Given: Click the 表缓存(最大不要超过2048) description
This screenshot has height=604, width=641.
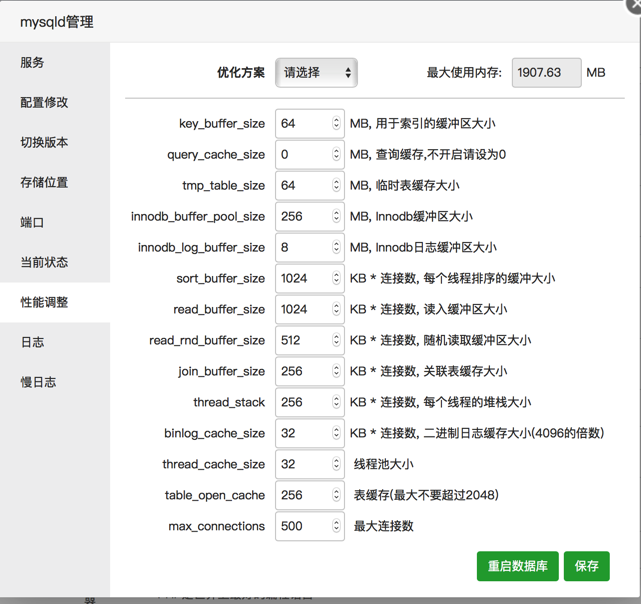Looking at the screenshot, I should click(x=426, y=495).
